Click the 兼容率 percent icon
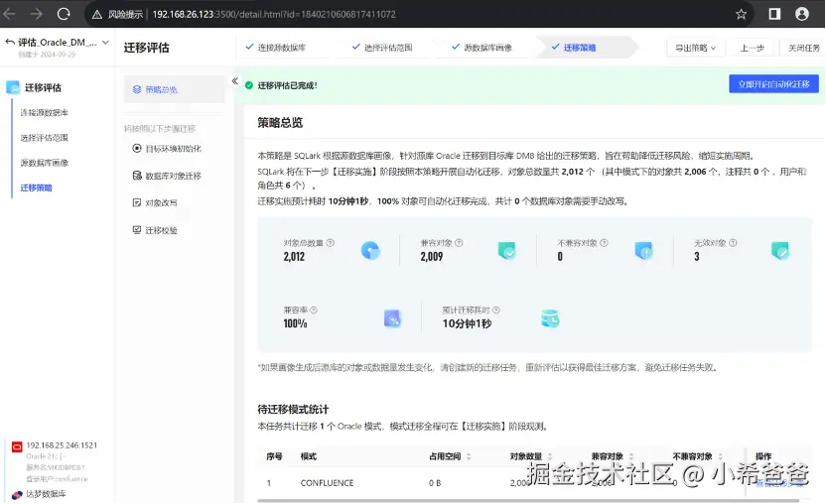 (x=393, y=318)
